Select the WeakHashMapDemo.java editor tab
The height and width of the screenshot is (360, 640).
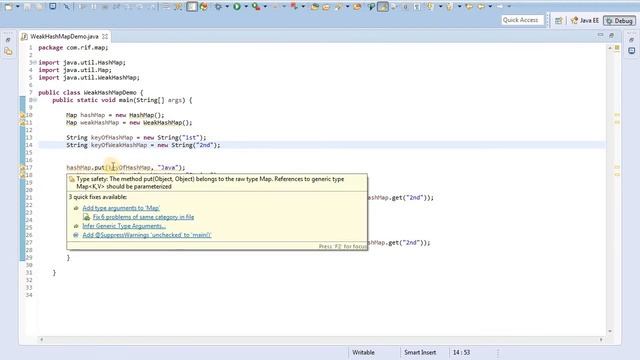coord(64,36)
